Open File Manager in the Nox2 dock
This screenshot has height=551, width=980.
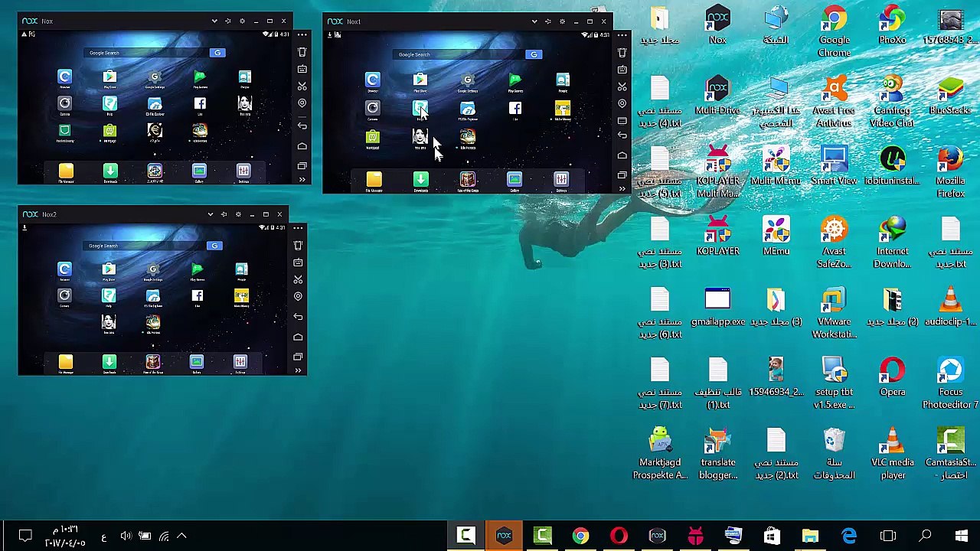[66, 362]
